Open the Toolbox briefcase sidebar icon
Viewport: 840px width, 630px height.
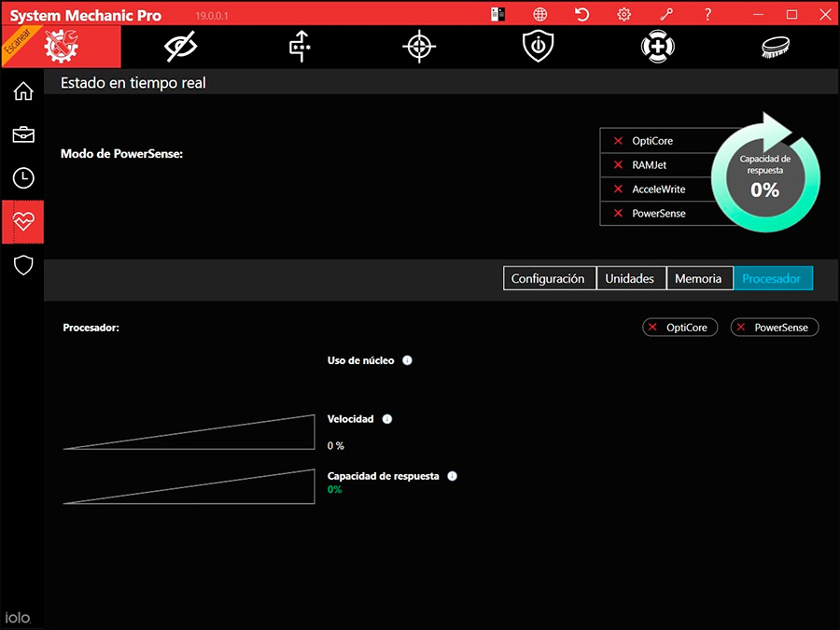point(23,134)
